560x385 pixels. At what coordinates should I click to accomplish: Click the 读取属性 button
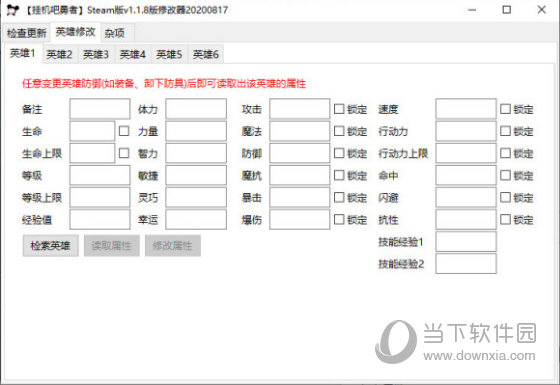click(x=112, y=246)
